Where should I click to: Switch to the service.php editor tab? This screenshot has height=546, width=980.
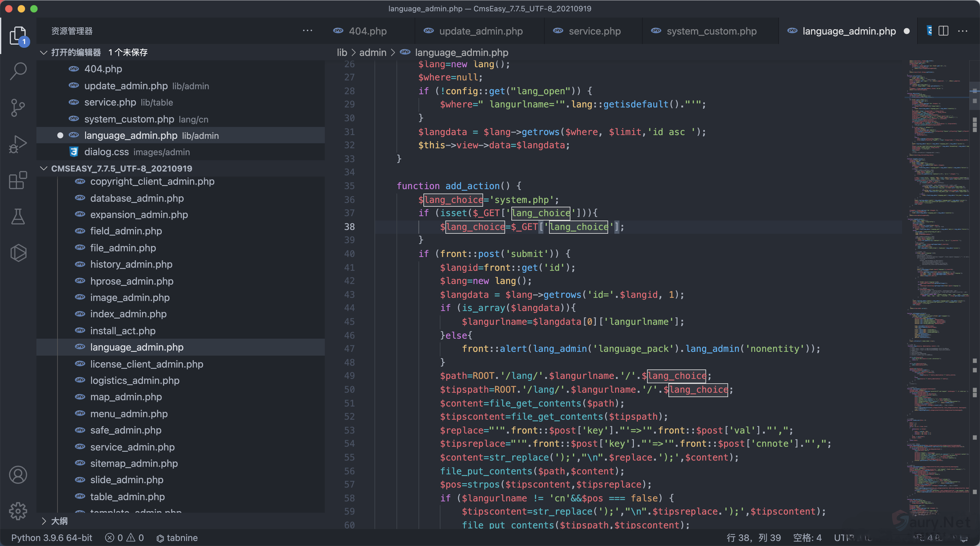pos(594,31)
